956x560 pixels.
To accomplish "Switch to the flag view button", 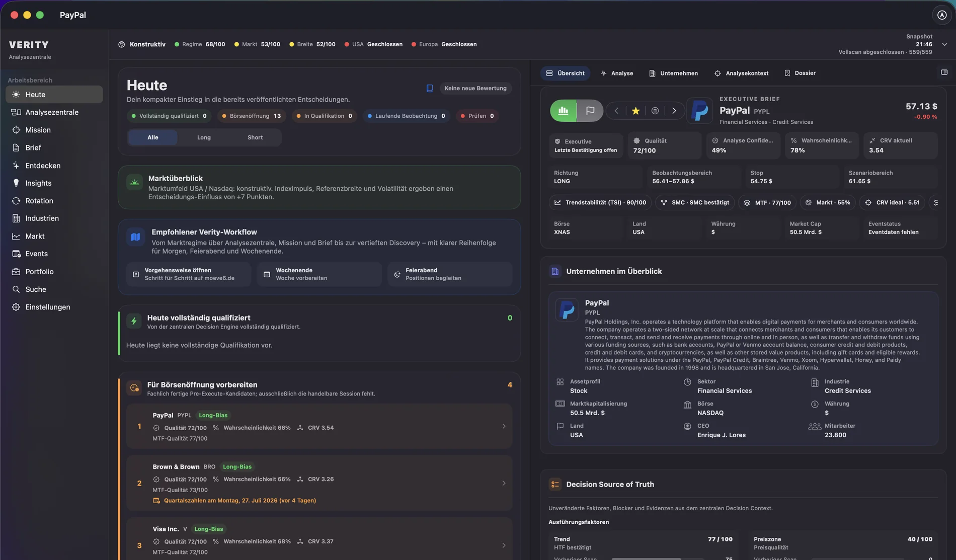I will pyautogui.click(x=590, y=110).
